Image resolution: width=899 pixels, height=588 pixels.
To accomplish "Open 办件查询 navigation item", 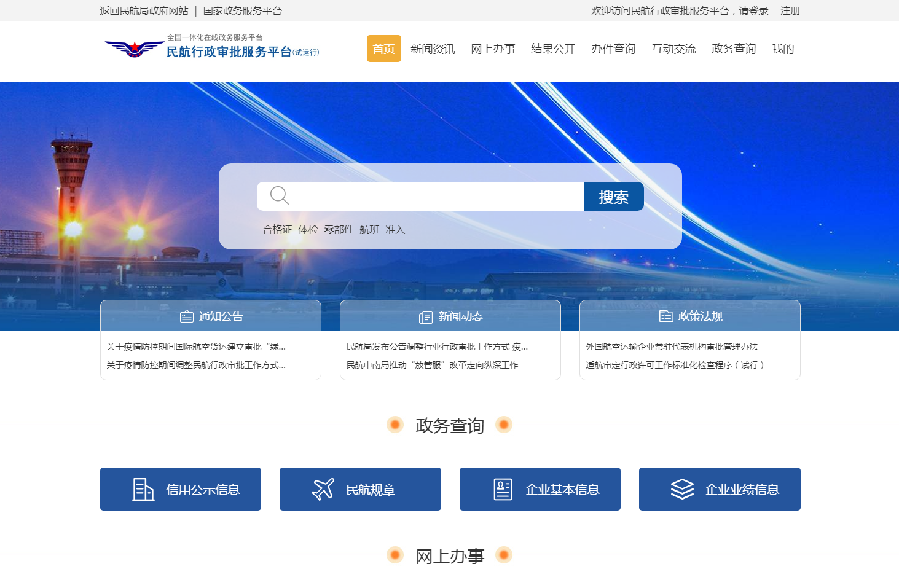I will (x=613, y=49).
